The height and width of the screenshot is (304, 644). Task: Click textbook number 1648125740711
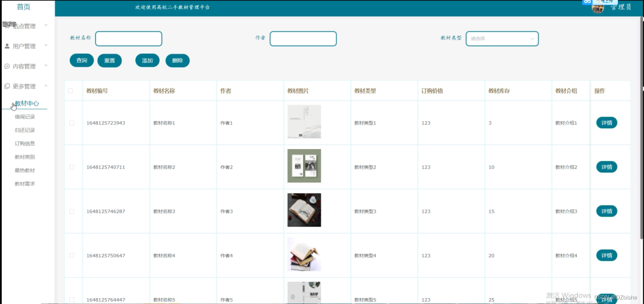tap(106, 167)
